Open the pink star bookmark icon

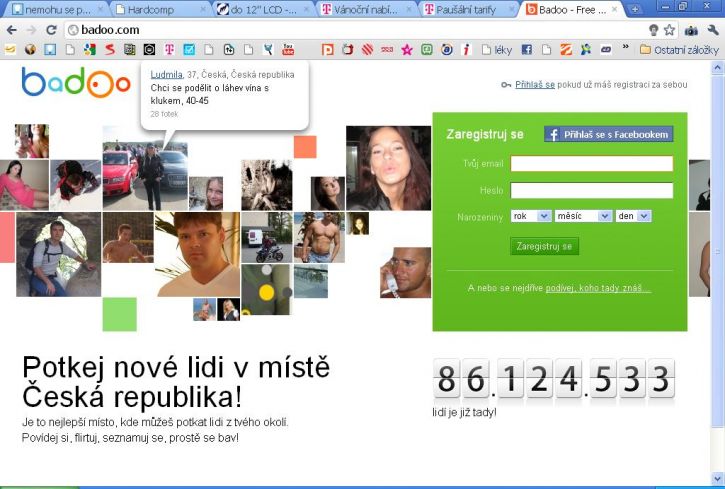click(407, 49)
